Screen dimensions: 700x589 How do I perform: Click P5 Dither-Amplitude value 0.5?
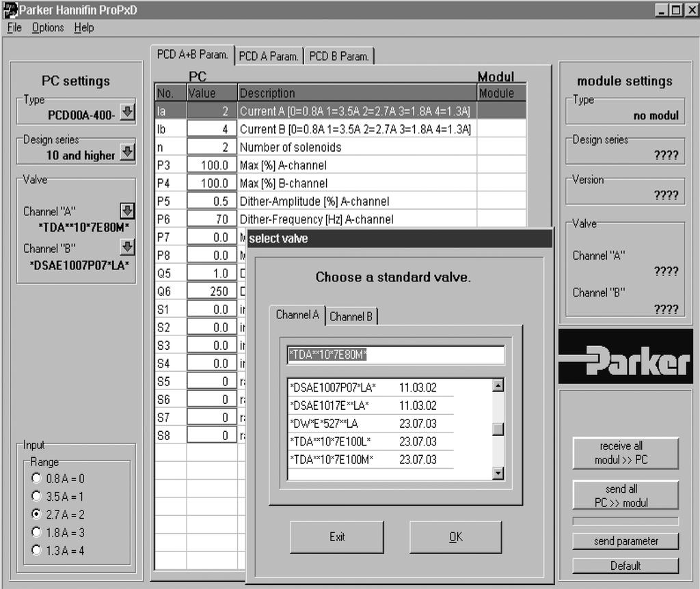click(x=212, y=201)
